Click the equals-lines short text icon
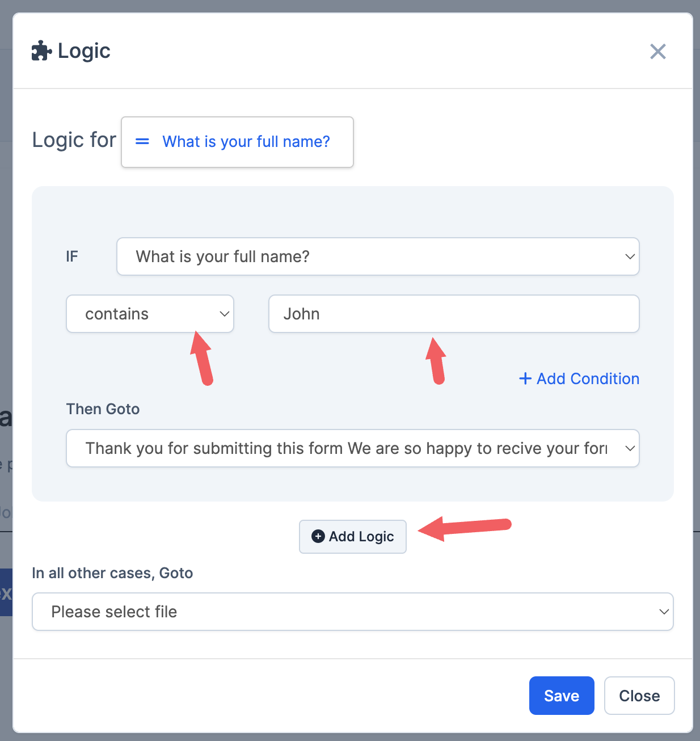The height and width of the screenshot is (741, 700). [x=142, y=141]
